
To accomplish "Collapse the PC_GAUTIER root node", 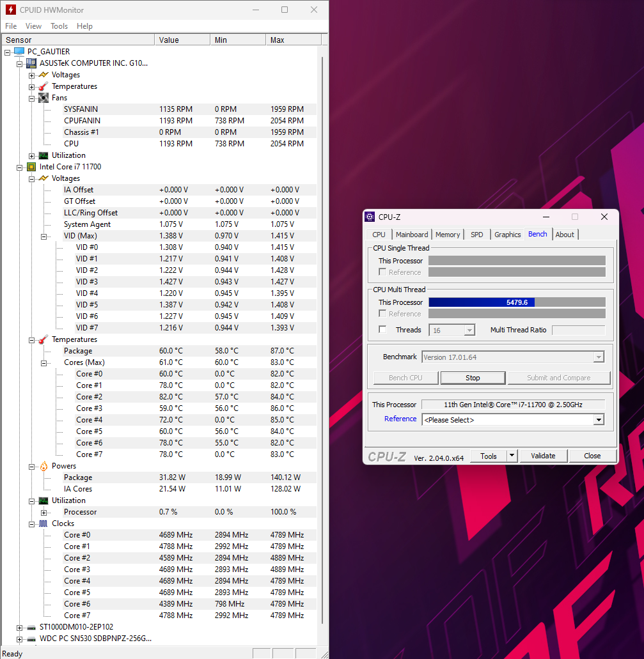I will [x=7, y=52].
